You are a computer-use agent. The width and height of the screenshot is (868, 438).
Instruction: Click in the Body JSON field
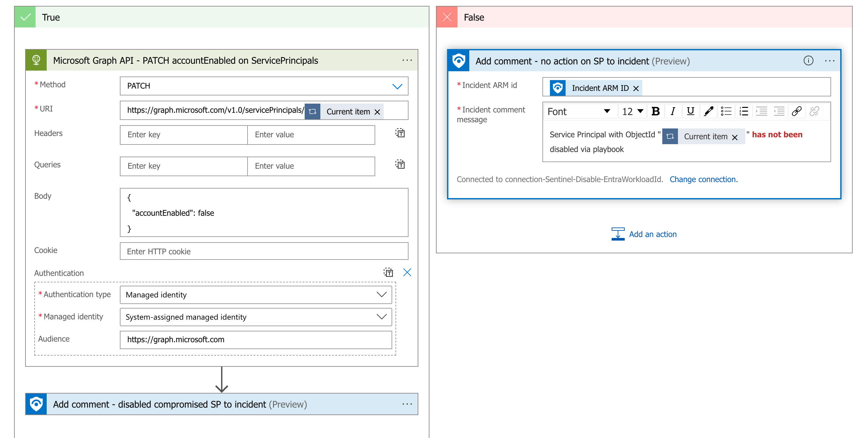[x=264, y=212]
